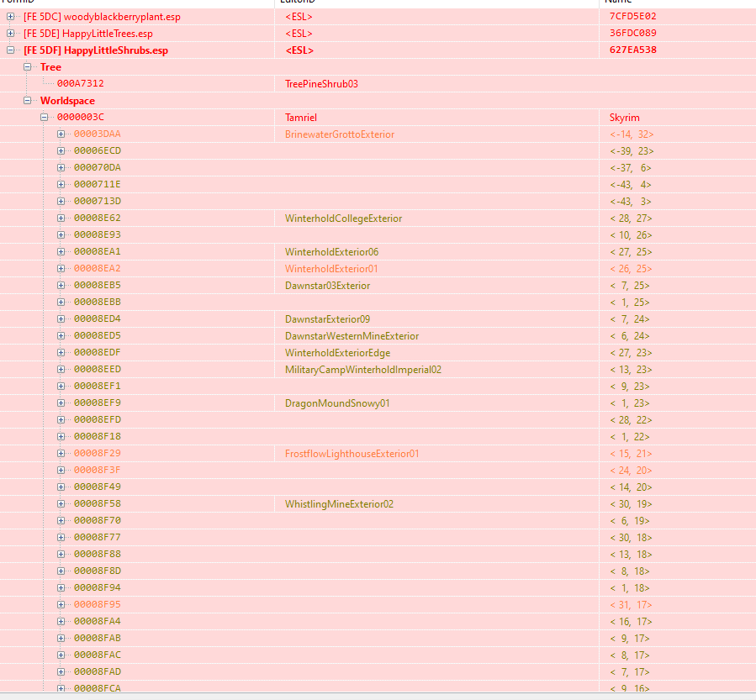Click the FrostflowLighthouseExterior01 editor ID
Image resolution: width=756 pixels, height=700 pixels.
352,453
